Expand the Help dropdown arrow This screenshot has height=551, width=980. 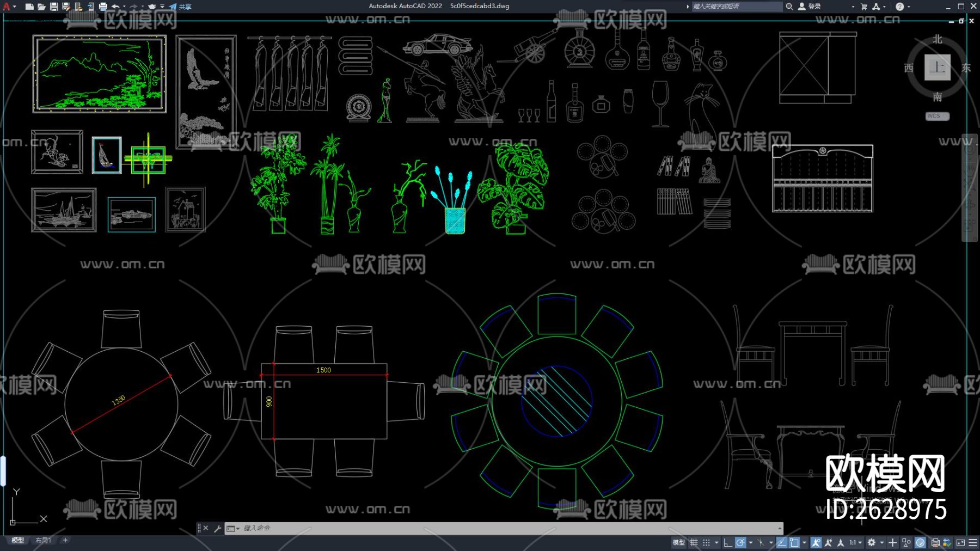point(909,7)
